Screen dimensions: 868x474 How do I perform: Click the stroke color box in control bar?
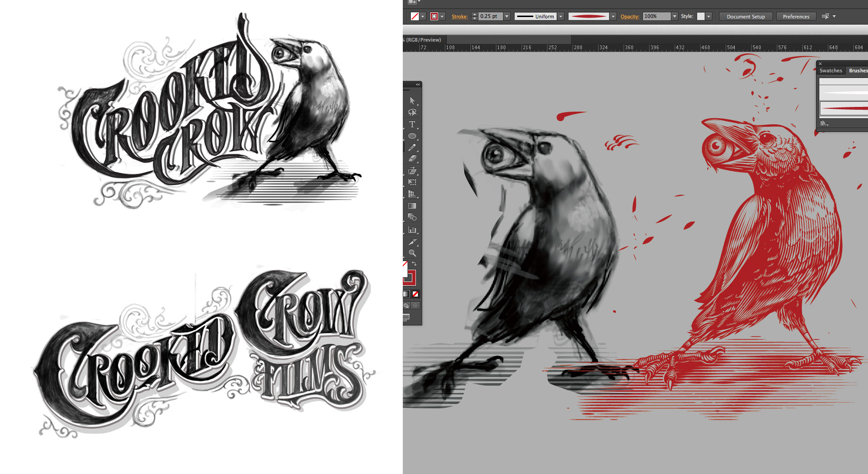434,17
